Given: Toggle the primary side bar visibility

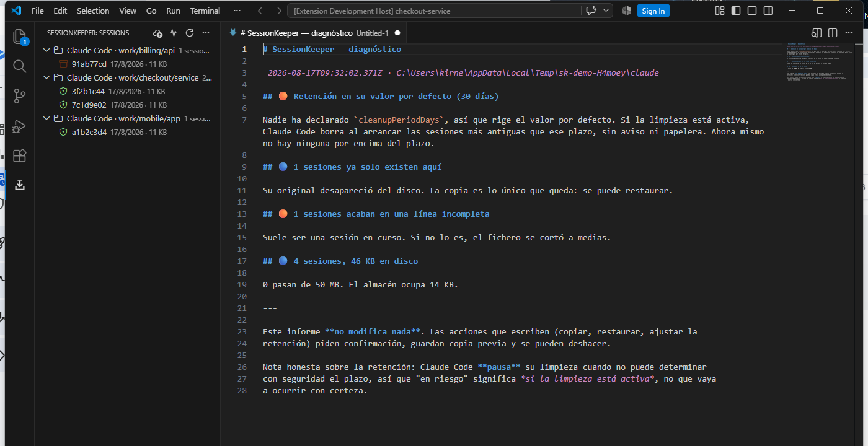Looking at the screenshot, I should point(736,11).
